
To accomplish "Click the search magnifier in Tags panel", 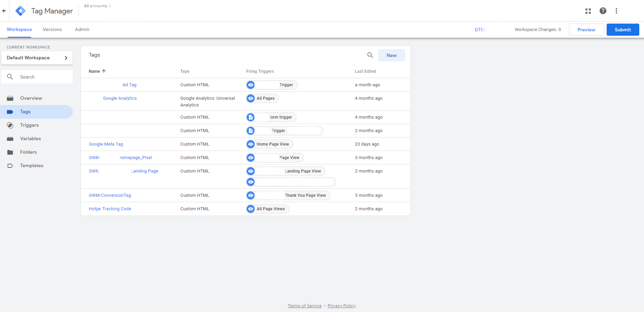I will [x=370, y=55].
